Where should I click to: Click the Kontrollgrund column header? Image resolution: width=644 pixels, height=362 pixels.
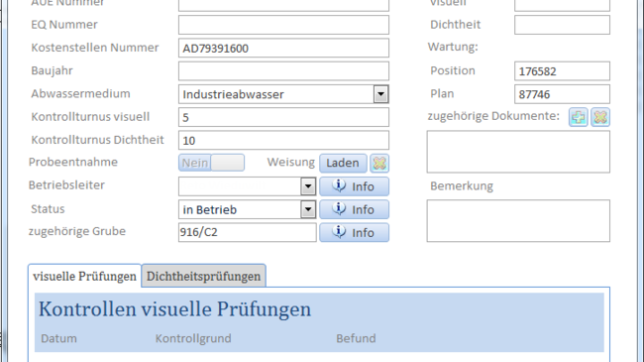[193, 338]
